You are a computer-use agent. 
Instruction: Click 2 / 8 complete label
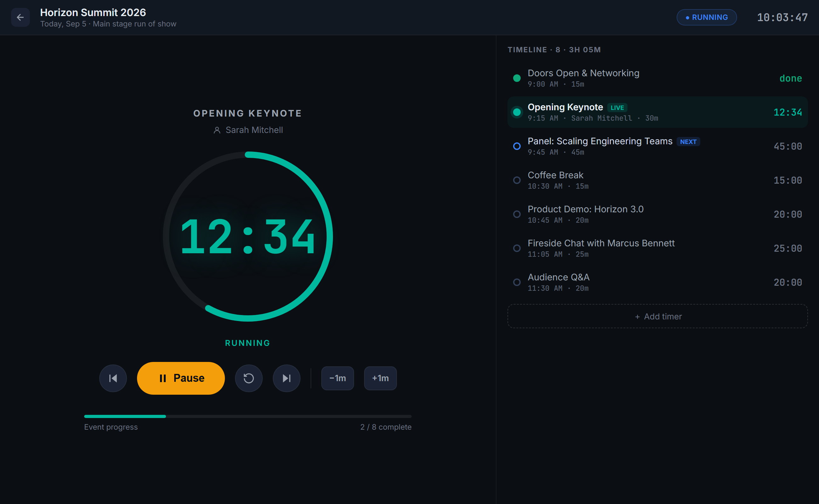(x=386, y=427)
